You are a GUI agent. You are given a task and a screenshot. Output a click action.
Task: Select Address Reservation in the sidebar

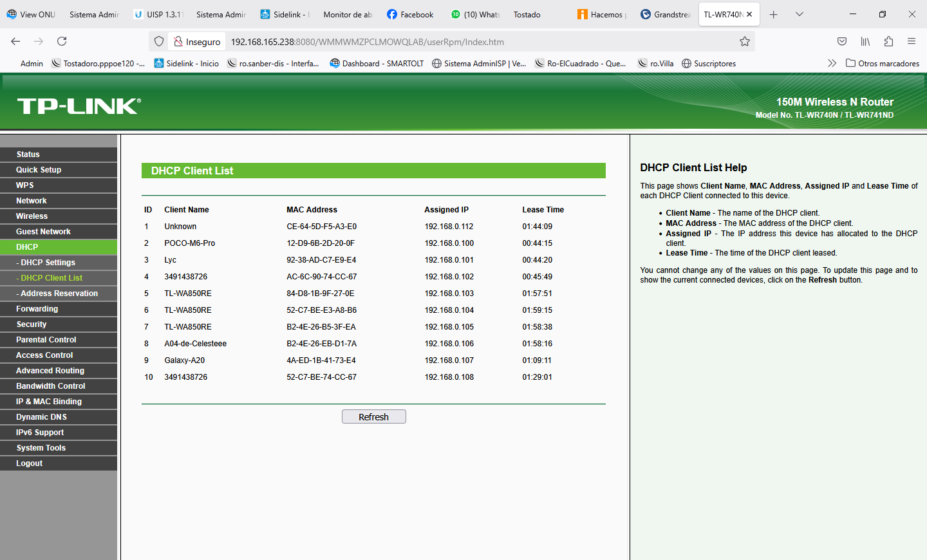tap(59, 294)
